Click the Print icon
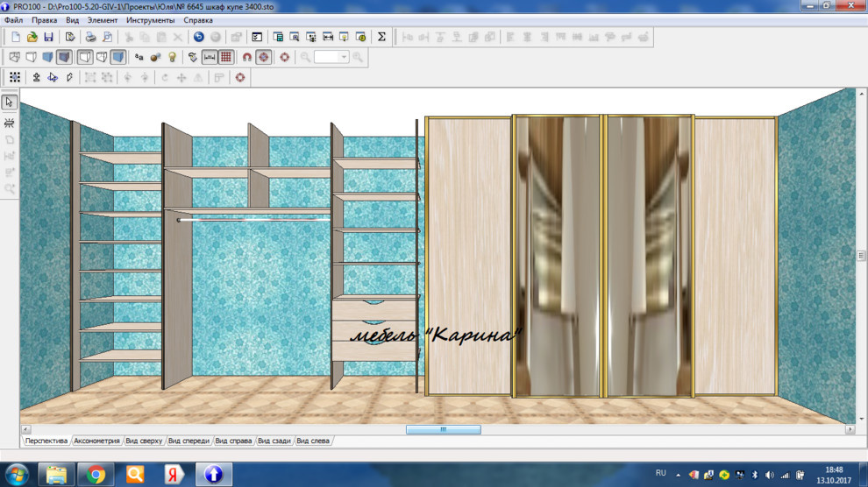Screen dimensions: 868x487 pos(90,37)
